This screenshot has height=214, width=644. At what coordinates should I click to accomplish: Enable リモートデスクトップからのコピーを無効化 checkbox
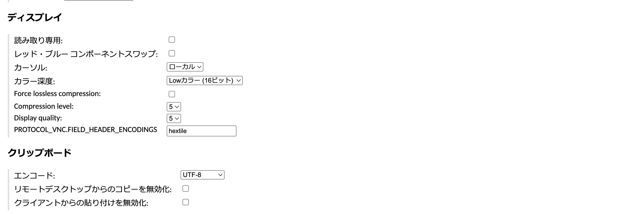coord(185,188)
